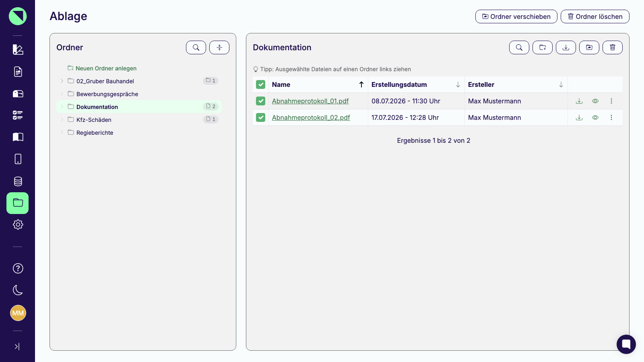Click the app logo in sidebar
644x362 pixels.
pyautogui.click(x=18, y=16)
